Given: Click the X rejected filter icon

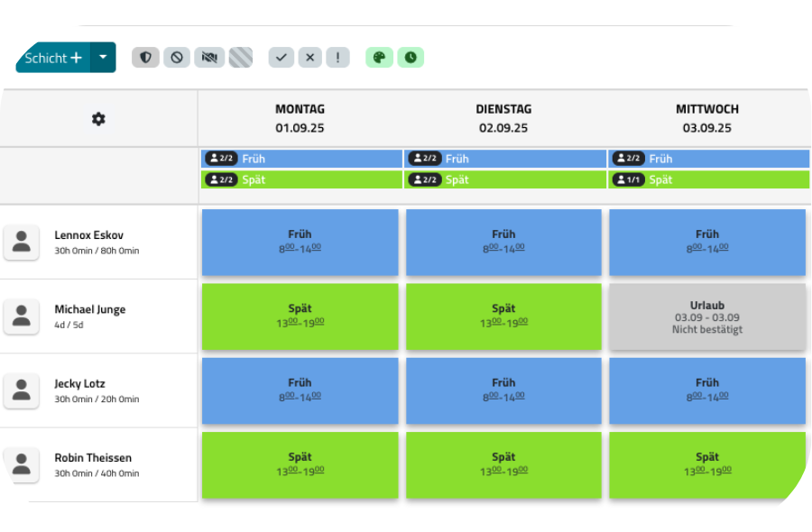Looking at the screenshot, I should pos(309,58).
